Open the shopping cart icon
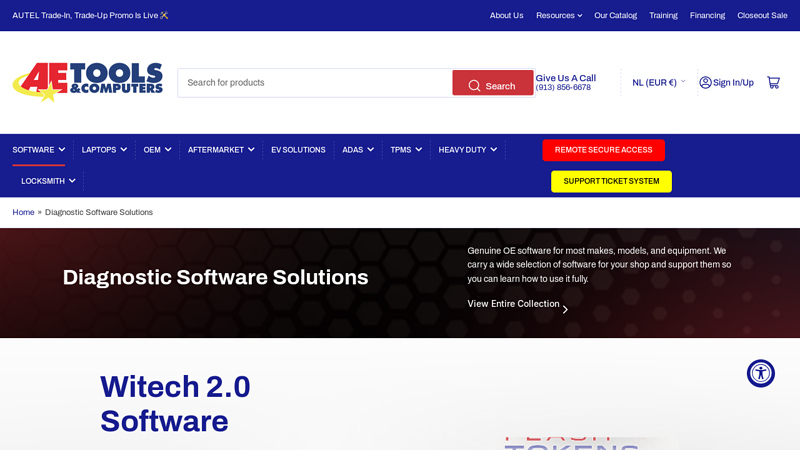The width and height of the screenshot is (800, 450). pos(773,83)
